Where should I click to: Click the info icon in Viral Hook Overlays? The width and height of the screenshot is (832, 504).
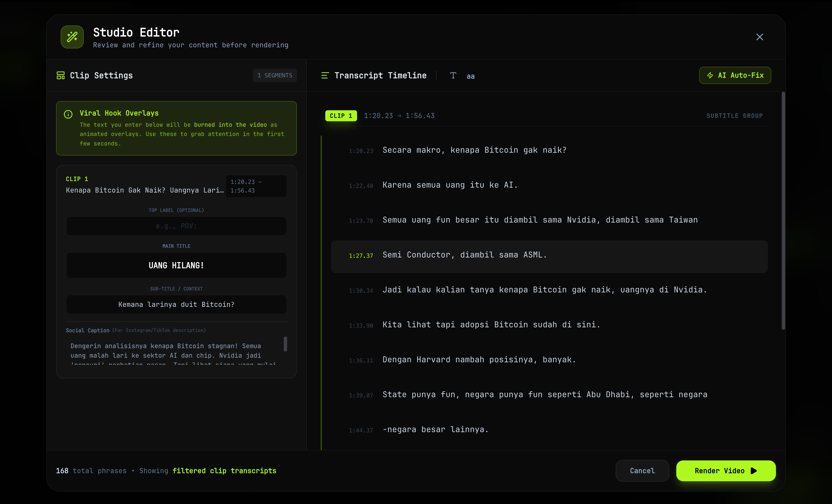(68, 114)
